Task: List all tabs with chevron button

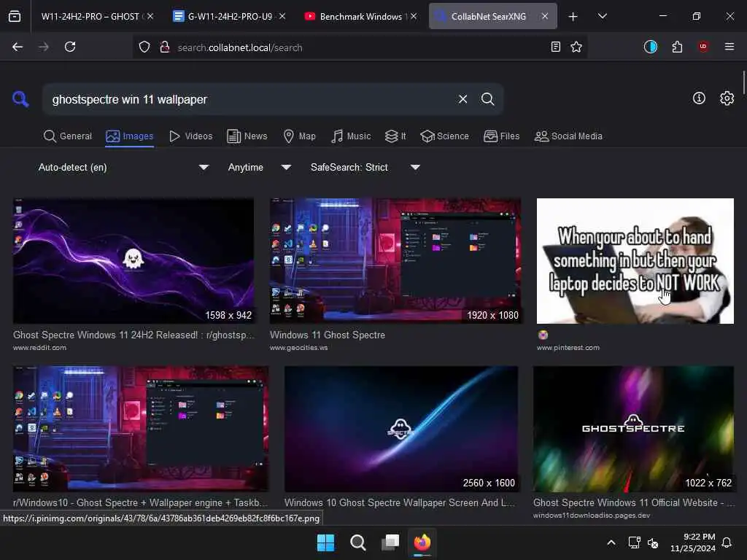Action: [x=602, y=16]
